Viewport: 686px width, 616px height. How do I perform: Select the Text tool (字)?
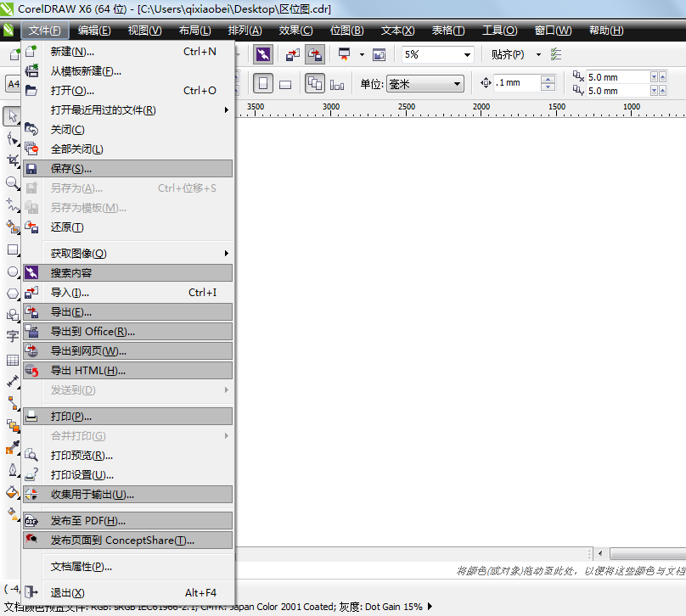click(x=12, y=336)
